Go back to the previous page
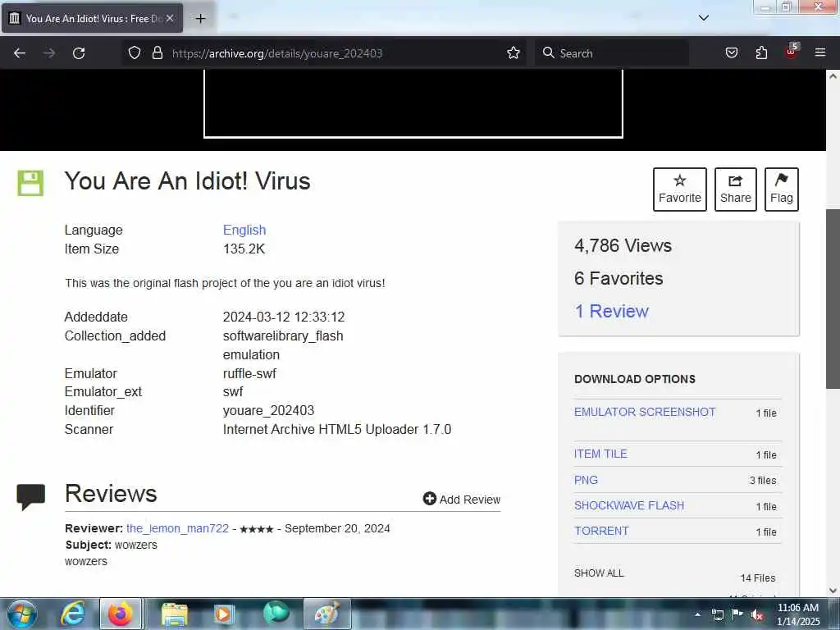 click(20, 53)
